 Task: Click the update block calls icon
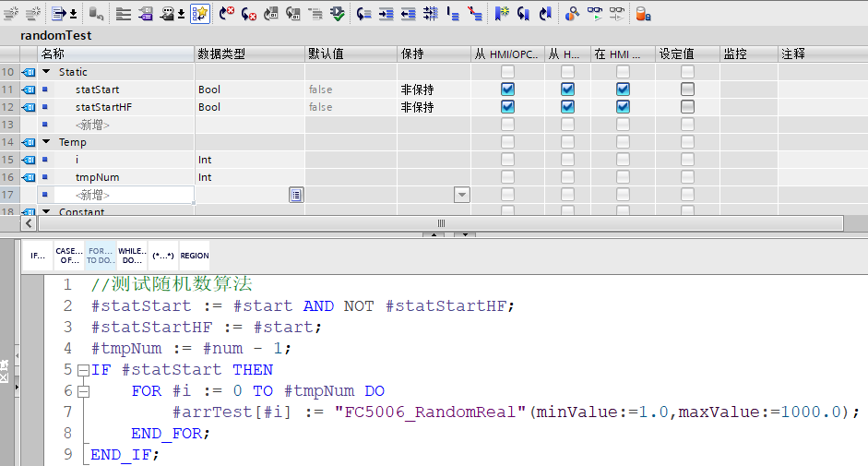[270, 13]
